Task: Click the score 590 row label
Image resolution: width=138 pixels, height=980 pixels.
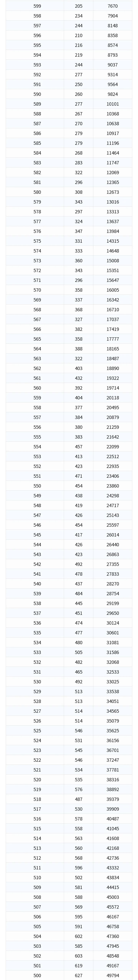Action: 37,94
